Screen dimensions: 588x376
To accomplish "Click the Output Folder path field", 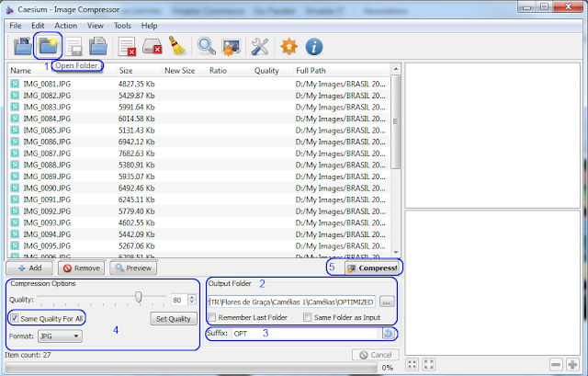I will tap(291, 302).
